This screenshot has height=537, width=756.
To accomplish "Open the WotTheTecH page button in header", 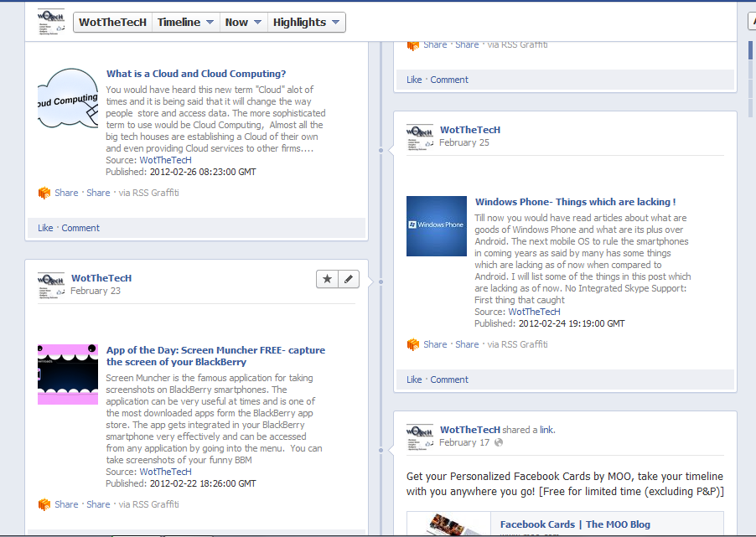I will pos(112,22).
